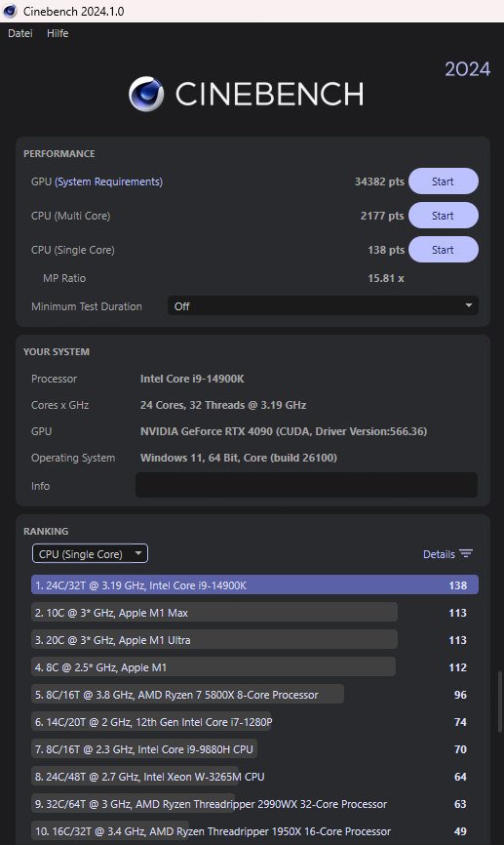Expand the Minimum Test Duration dropdown
The height and width of the screenshot is (845, 504).
pos(323,306)
